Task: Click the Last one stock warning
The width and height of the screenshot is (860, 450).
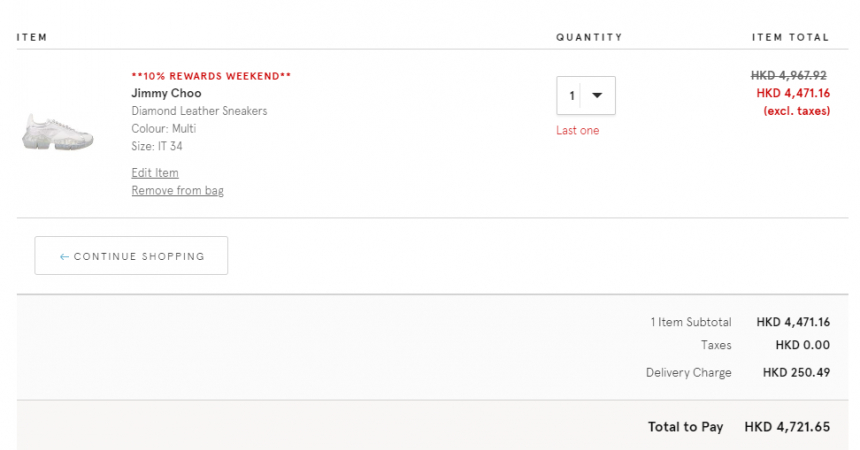Action: coord(578,131)
